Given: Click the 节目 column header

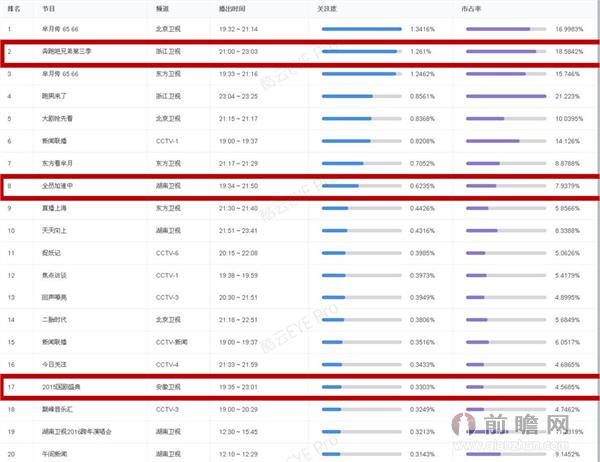Looking at the screenshot, I should pyautogui.click(x=48, y=8).
